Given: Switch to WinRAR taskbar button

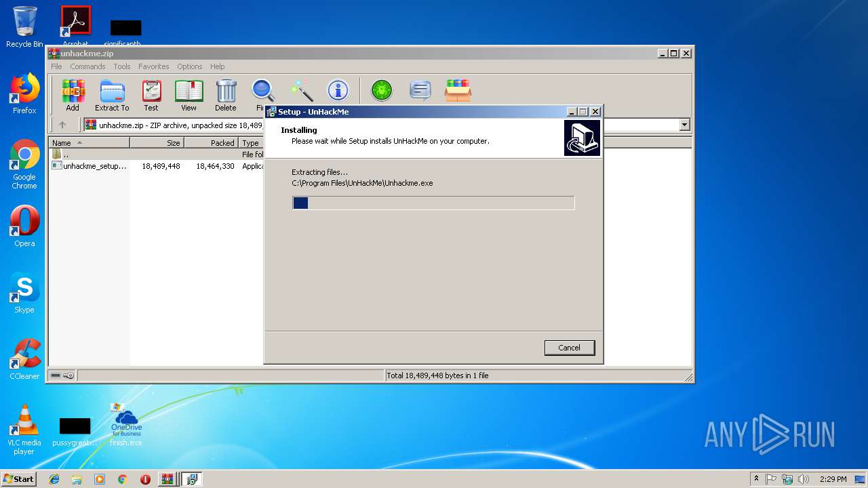Looking at the screenshot, I should pos(167,479).
